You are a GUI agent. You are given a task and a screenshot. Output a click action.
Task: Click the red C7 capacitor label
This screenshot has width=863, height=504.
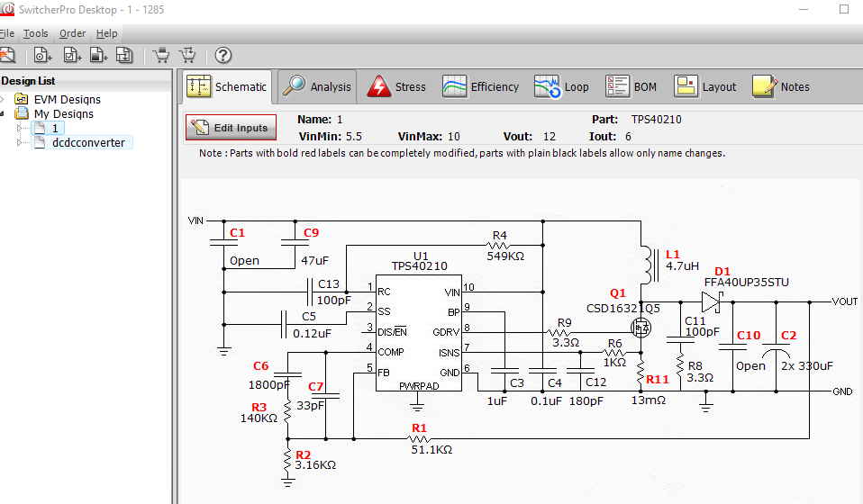click(x=316, y=386)
